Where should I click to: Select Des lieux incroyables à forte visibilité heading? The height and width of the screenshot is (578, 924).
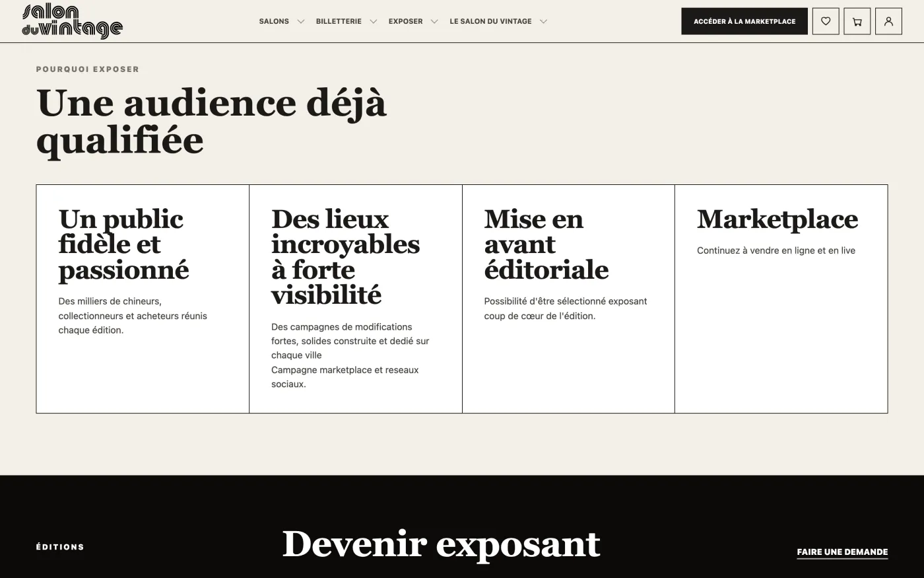[345, 257]
